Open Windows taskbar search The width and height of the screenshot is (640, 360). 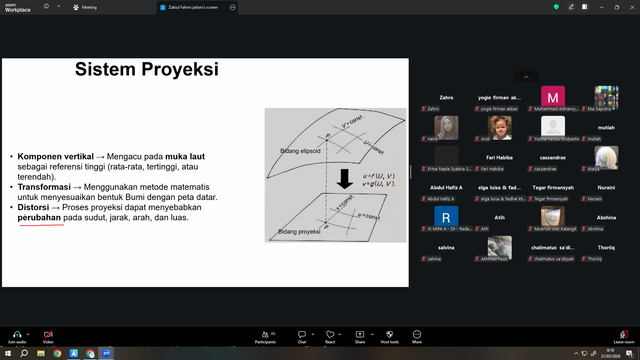coord(24,353)
